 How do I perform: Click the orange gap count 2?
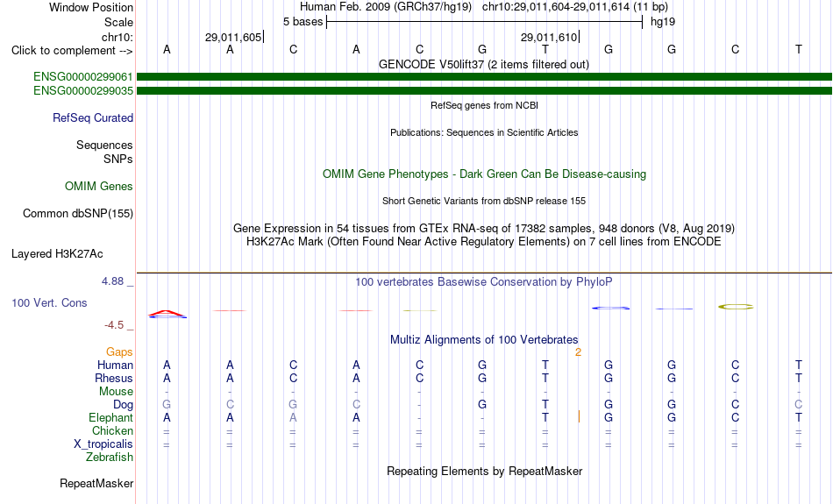click(x=578, y=352)
